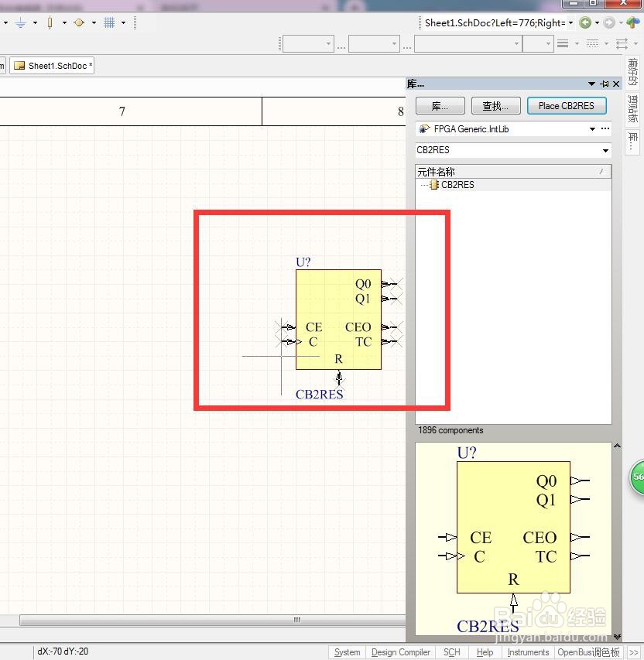Click the 1896 components count text
The height and width of the screenshot is (660, 644).
click(x=450, y=430)
